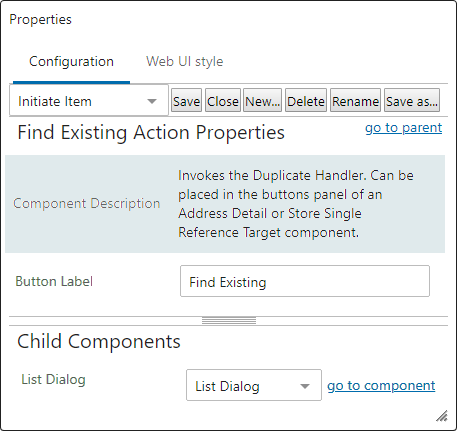This screenshot has height=431, width=457.
Task: Focus the Button Label text field
Action: coord(305,281)
